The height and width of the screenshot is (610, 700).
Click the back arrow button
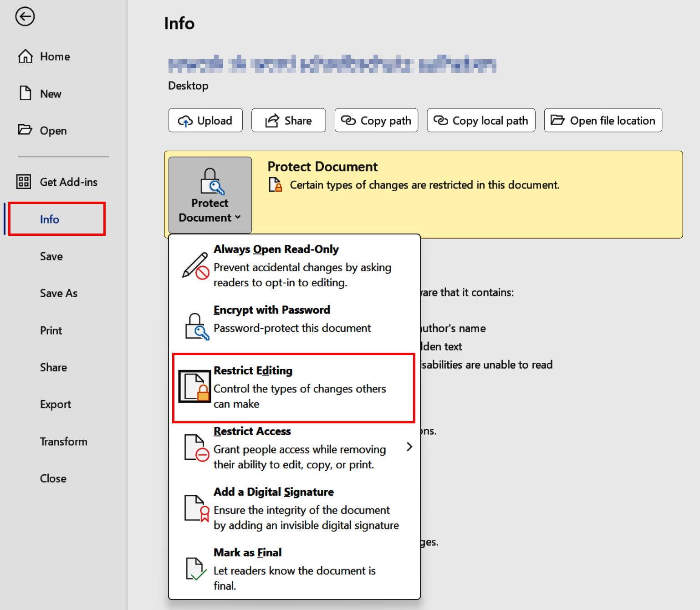click(25, 17)
